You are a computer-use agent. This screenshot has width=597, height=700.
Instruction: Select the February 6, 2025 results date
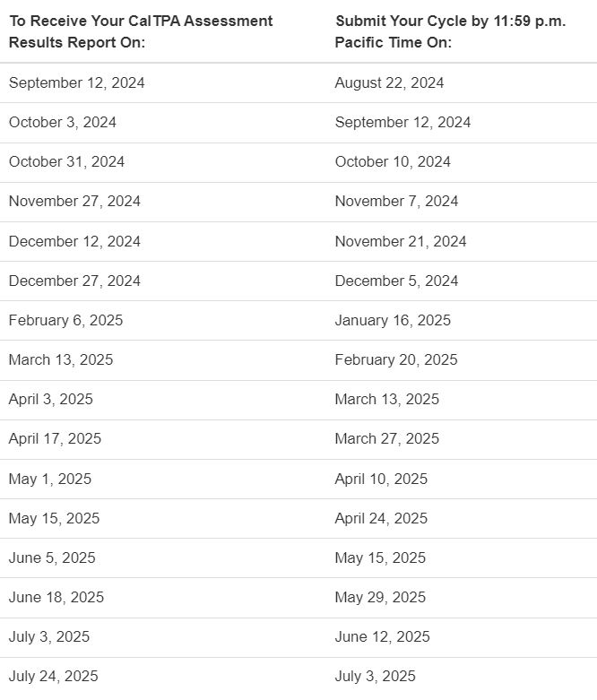[66, 321]
